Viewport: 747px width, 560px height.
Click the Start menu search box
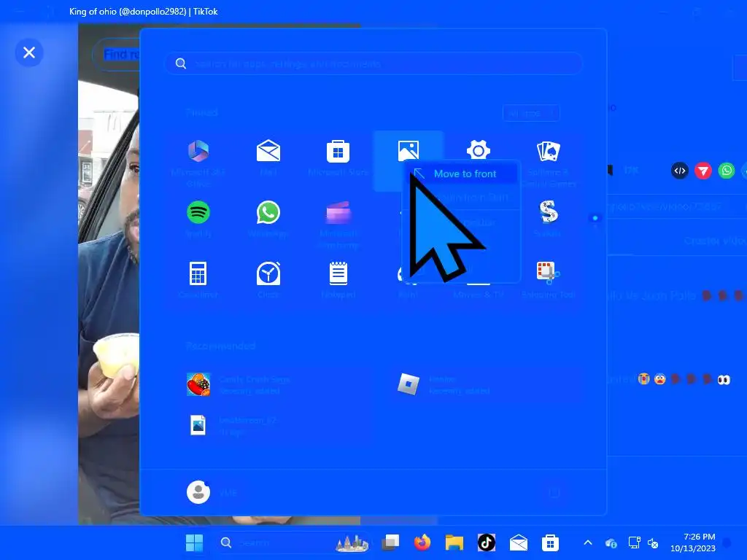pos(373,63)
